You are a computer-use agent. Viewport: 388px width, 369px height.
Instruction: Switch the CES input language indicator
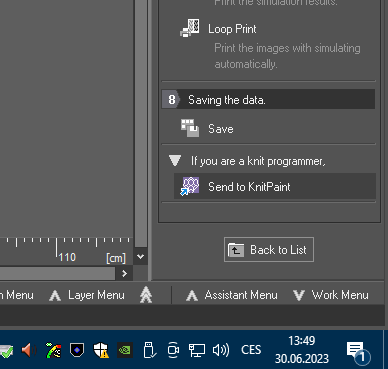pyautogui.click(x=251, y=350)
